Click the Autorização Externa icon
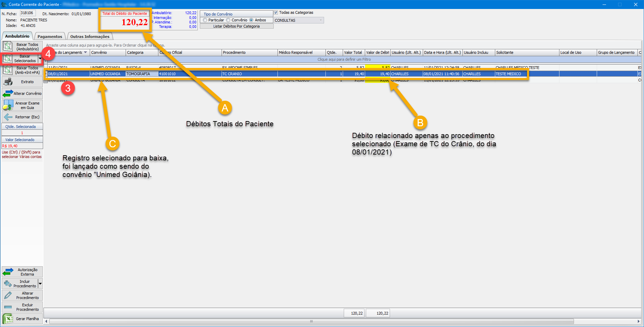The image size is (644, 327). (x=8, y=272)
